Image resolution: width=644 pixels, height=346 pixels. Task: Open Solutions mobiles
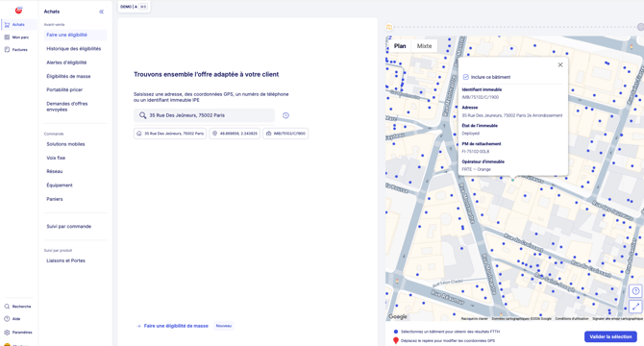[x=65, y=144]
